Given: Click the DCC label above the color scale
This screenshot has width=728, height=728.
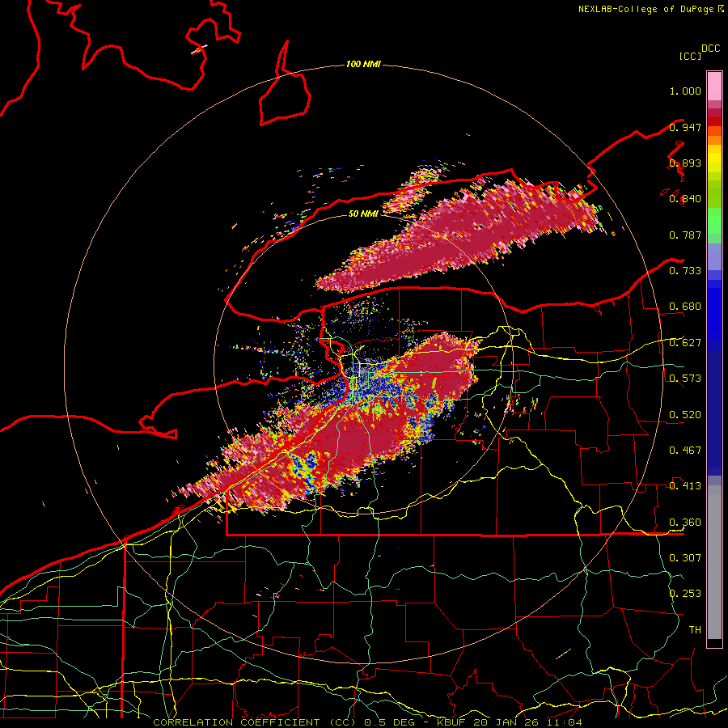Looking at the screenshot, I should pyautogui.click(x=711, y=49).
